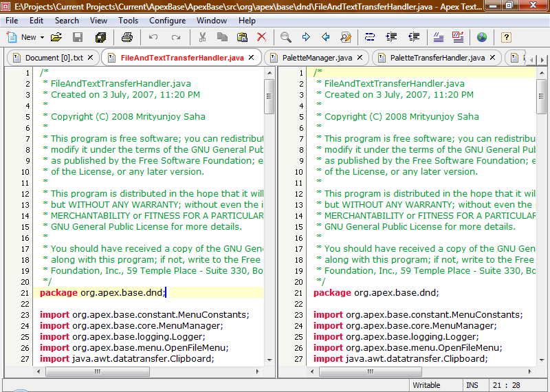Click Find Next blue right arrow
Screen dimensions: 550x392
tap(306, 37)
